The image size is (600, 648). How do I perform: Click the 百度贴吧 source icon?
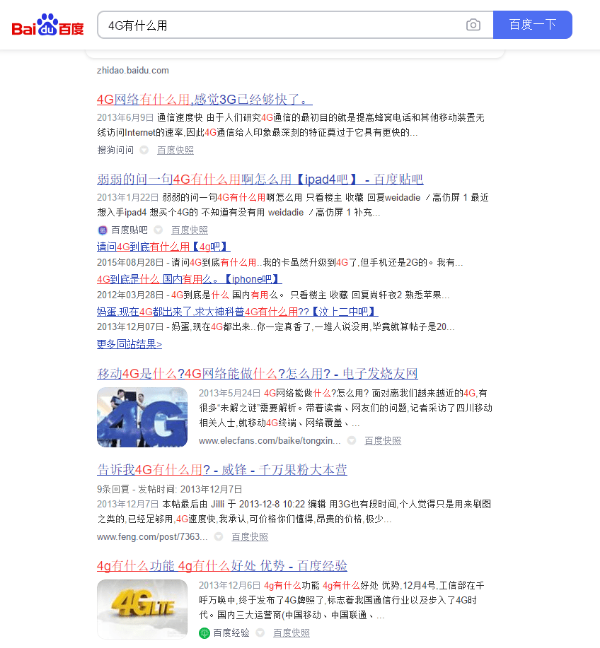(x=102, y=230)
